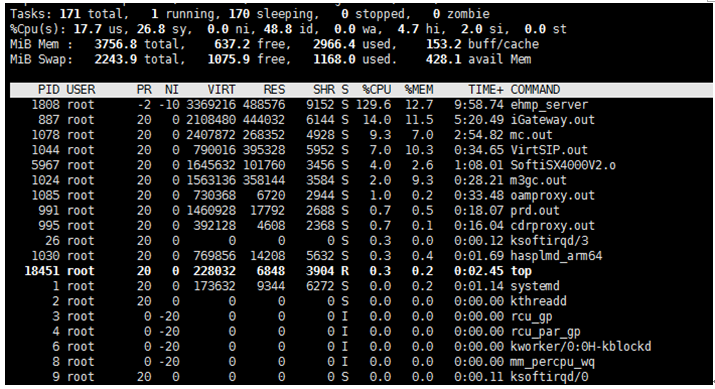This screenshot has height=389, width=715.
Task: Select the 48.8 id CPU value
Action: [278, 29]
